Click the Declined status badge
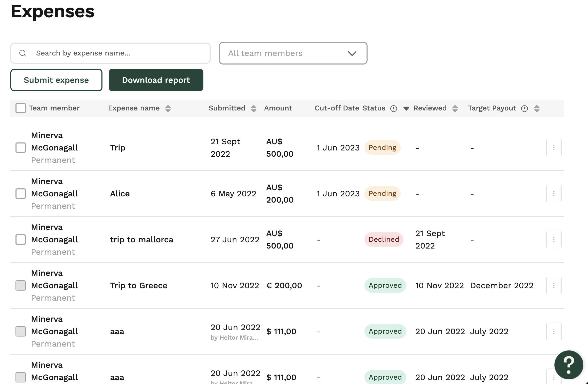 click(384, 239)
